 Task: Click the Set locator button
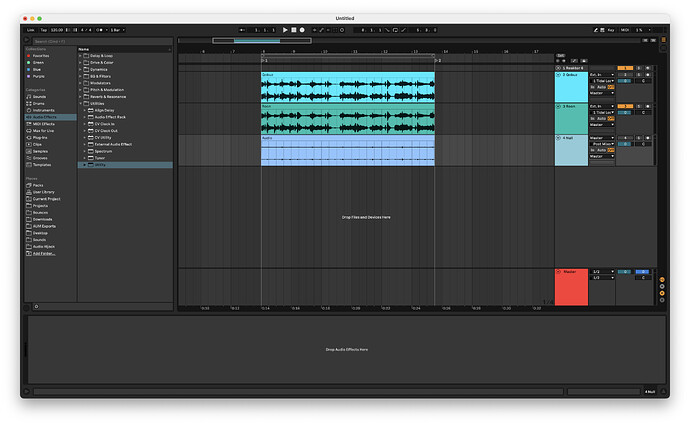click(x=561, y=55)
